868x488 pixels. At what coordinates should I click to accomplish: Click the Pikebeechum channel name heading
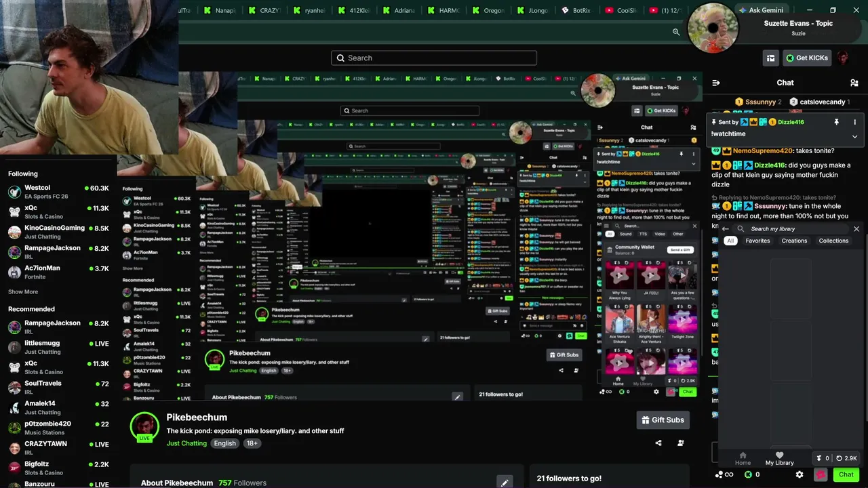pyautogui.click(x=197, y=418)
